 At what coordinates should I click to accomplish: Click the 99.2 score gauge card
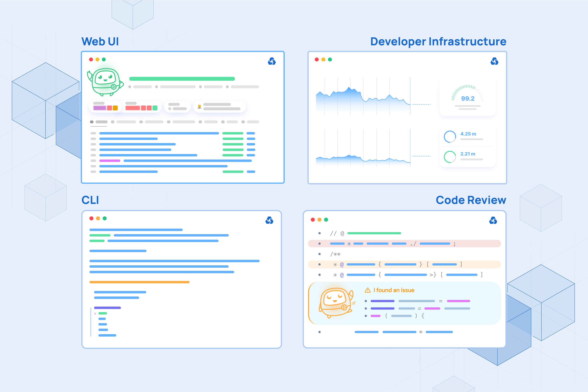pos(468,97)
